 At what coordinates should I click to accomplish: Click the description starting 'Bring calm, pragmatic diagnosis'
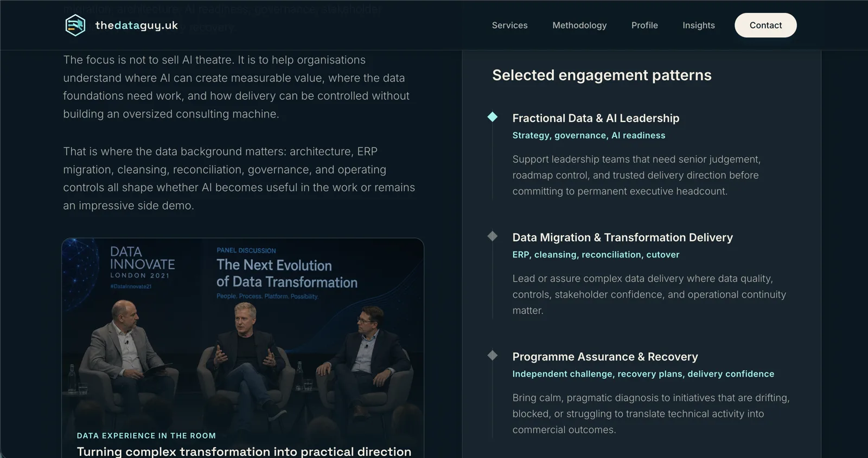pos(651,414)
